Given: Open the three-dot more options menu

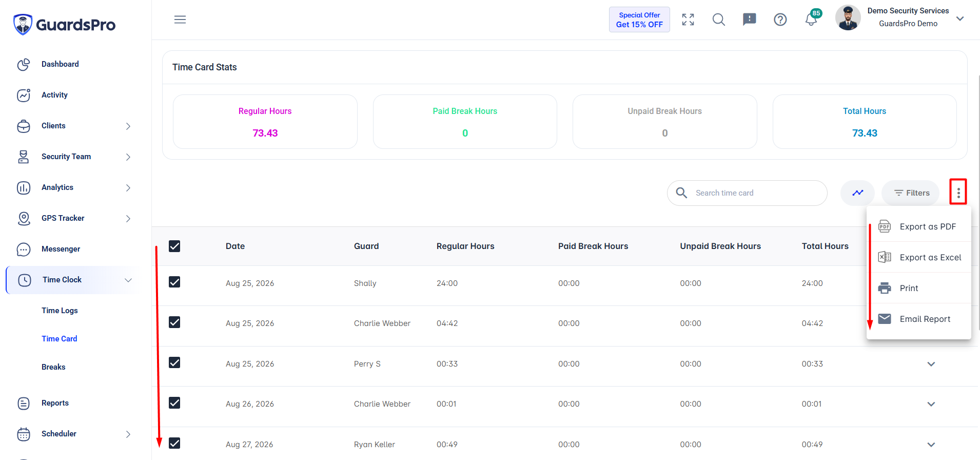Looking at the screenshot, I should pos(958,193).
